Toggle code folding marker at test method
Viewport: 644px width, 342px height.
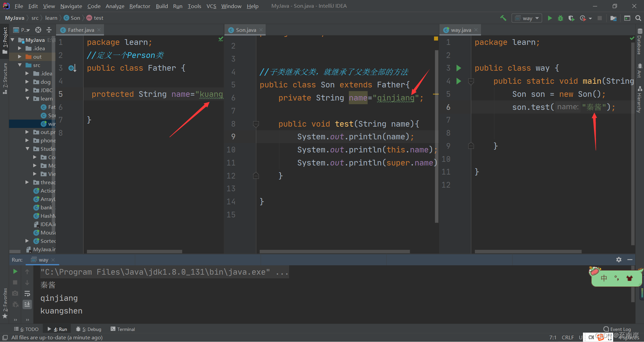pos(256,124)
